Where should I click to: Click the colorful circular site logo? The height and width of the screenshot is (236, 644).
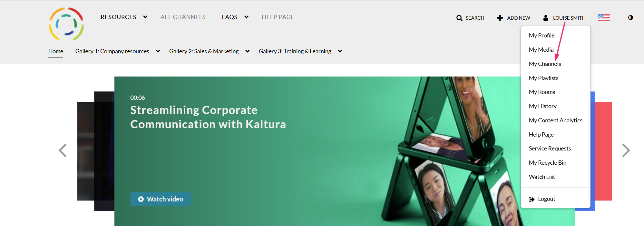click(66, 24)
